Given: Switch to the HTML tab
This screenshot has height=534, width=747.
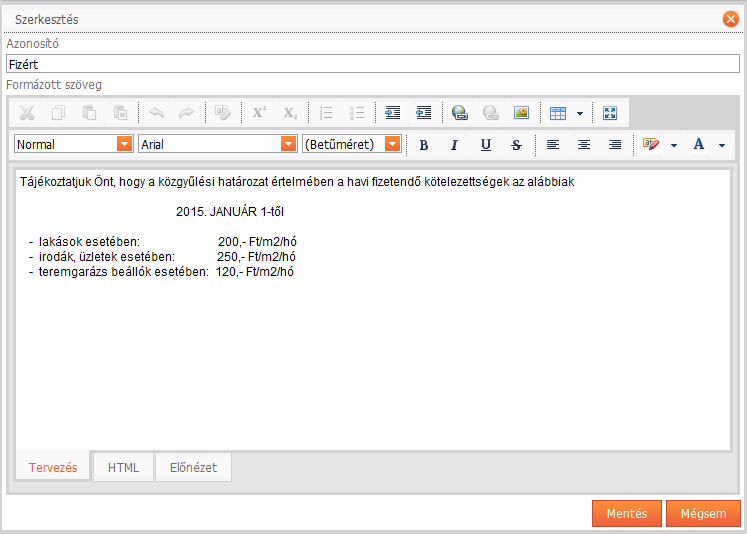Looking at the screenshot, I should (x=123, y=467).
